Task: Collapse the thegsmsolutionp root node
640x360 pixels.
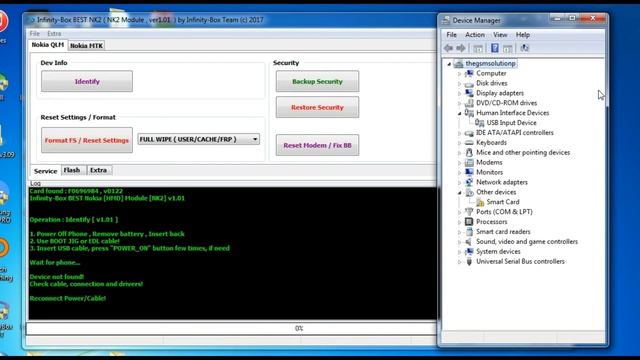Action: tap(449, 64)
